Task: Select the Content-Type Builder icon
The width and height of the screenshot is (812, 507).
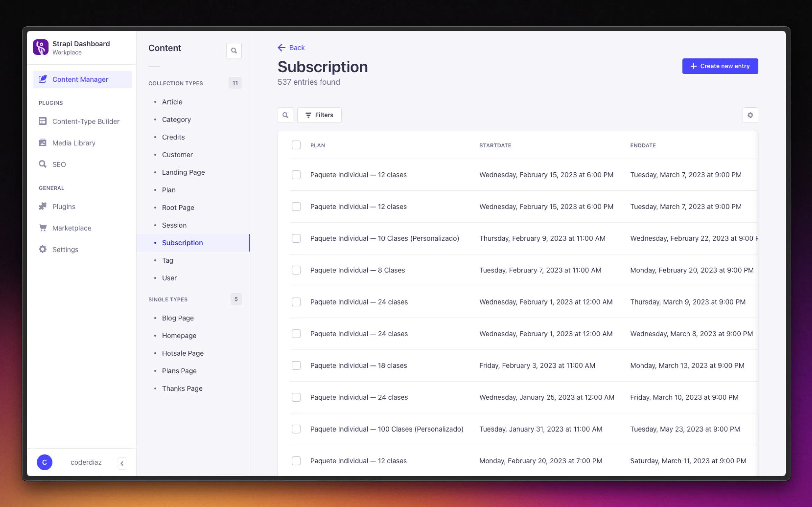Action: [43, 121]
